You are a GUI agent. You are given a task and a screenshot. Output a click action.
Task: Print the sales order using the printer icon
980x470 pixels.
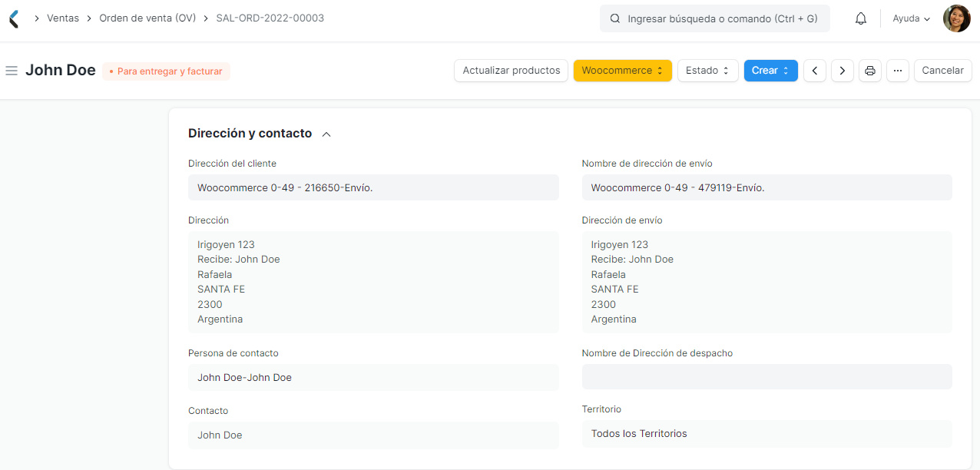(x=869, y=70)
